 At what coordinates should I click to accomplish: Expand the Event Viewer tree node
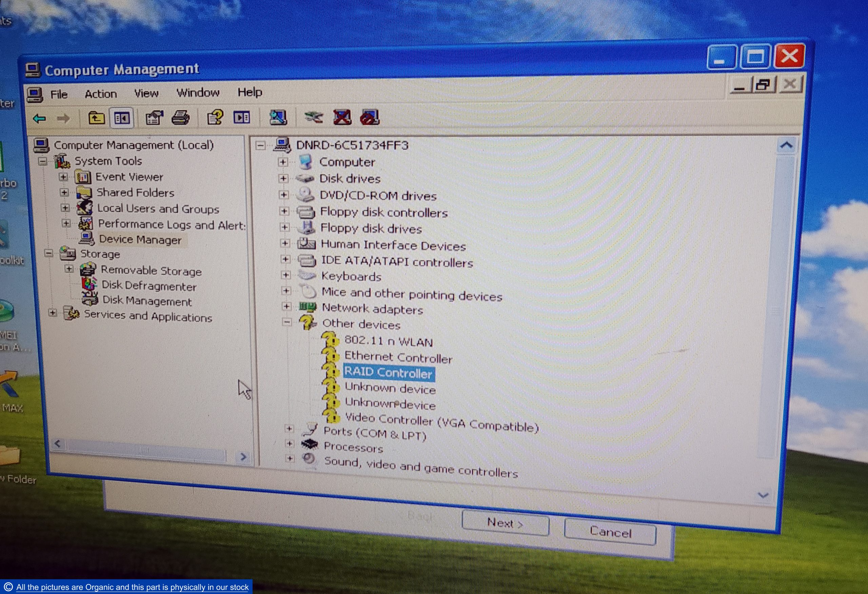pos(63,177)
